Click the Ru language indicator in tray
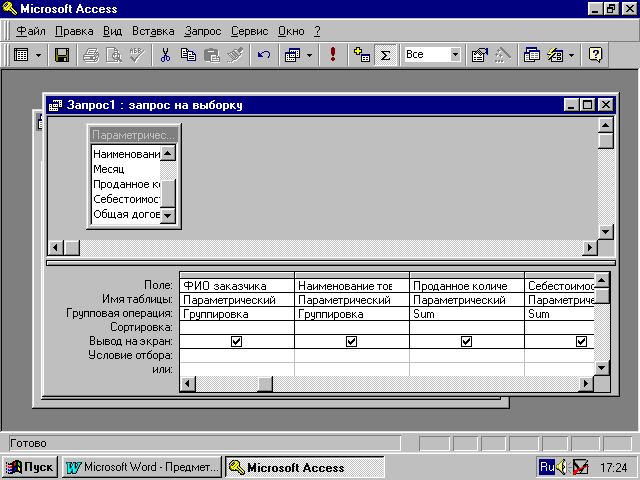 (x=547, y=467)
